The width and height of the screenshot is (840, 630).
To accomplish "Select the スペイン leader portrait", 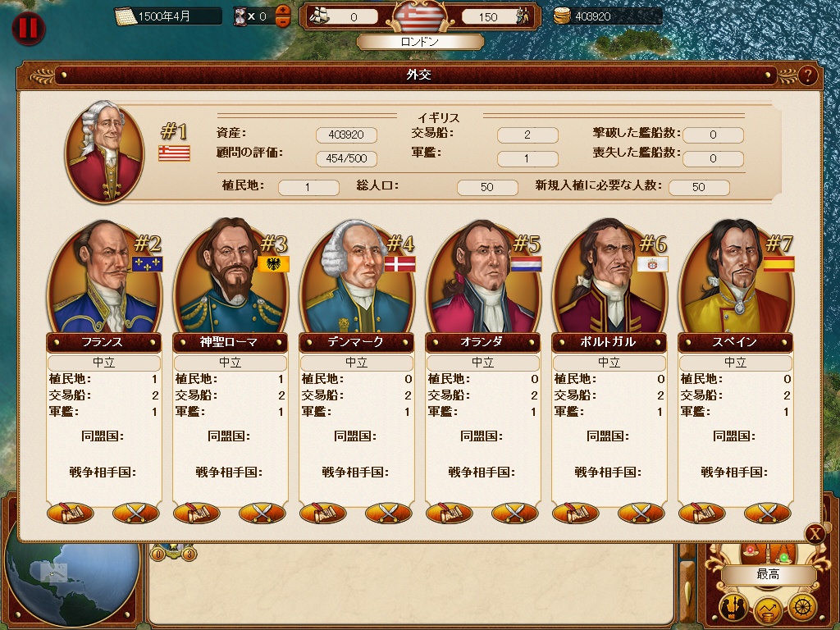I will point(736,277).
